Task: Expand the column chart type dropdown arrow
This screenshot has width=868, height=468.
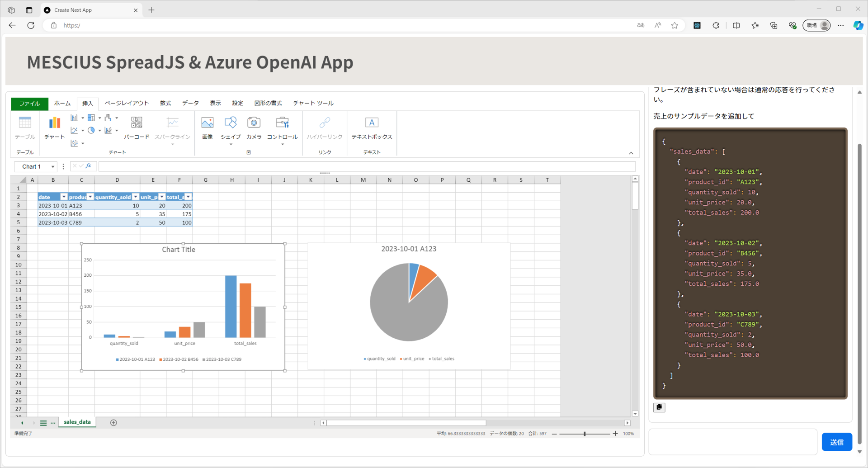Action: pos(83,118)
